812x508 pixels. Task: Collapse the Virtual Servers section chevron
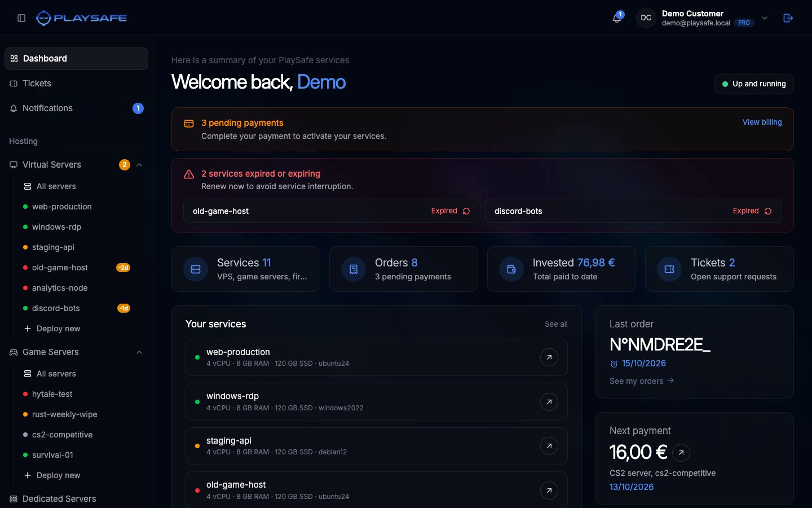139,165
